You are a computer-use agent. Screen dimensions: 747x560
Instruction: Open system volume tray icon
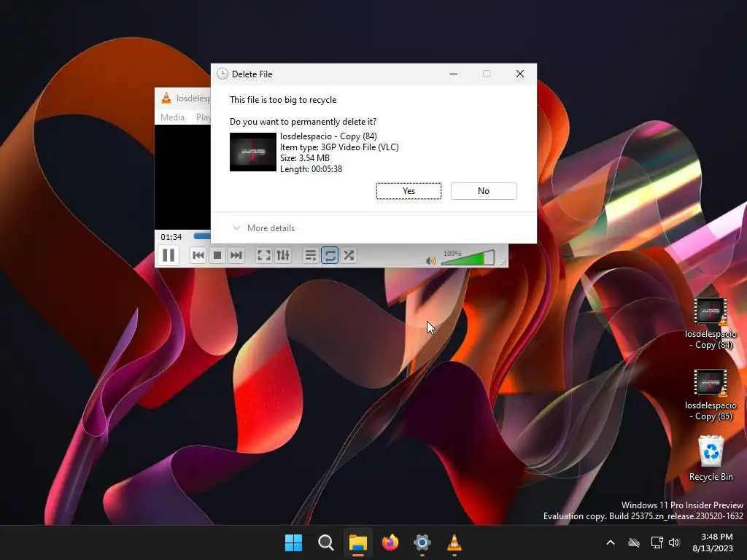[673, 542]
